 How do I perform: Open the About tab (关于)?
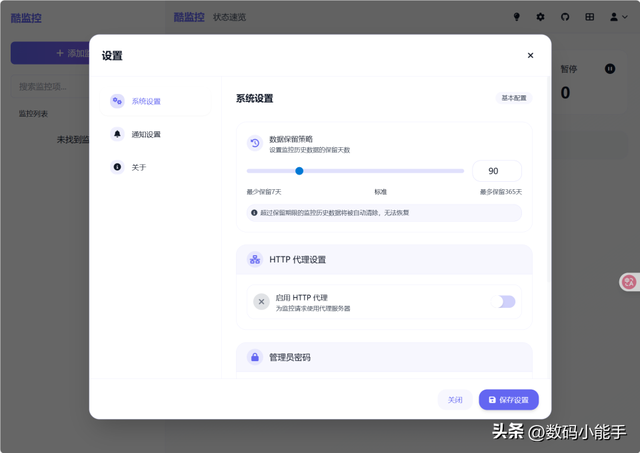(155, 167)
